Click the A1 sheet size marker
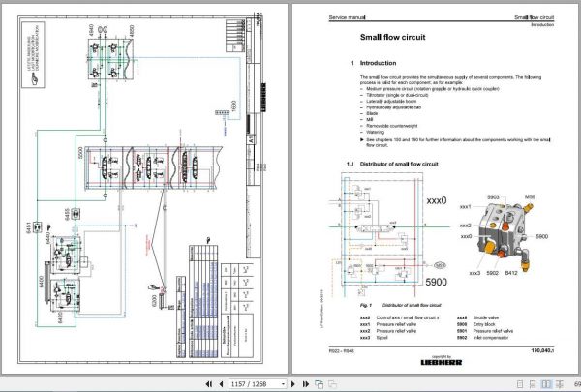581x392 pixels. click(251, 140)
